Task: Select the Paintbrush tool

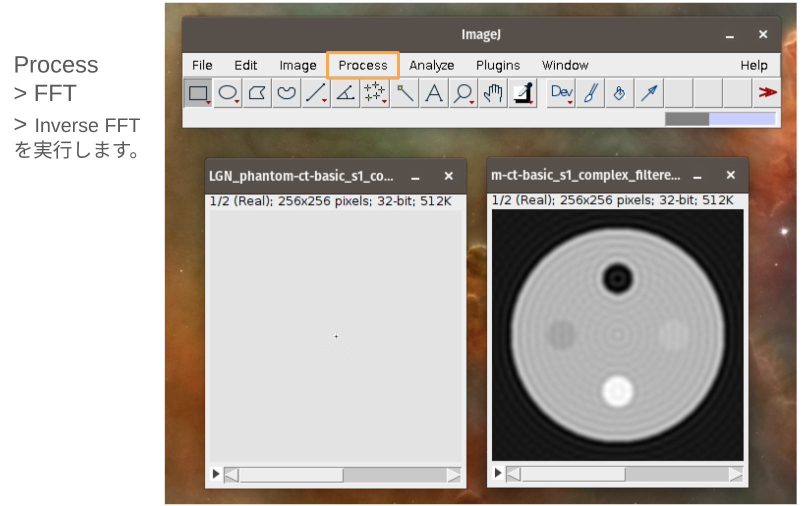Action: 591,93
